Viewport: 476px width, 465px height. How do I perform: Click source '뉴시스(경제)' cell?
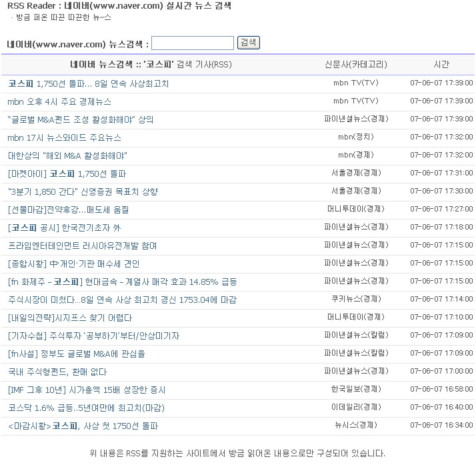point(356,425)
